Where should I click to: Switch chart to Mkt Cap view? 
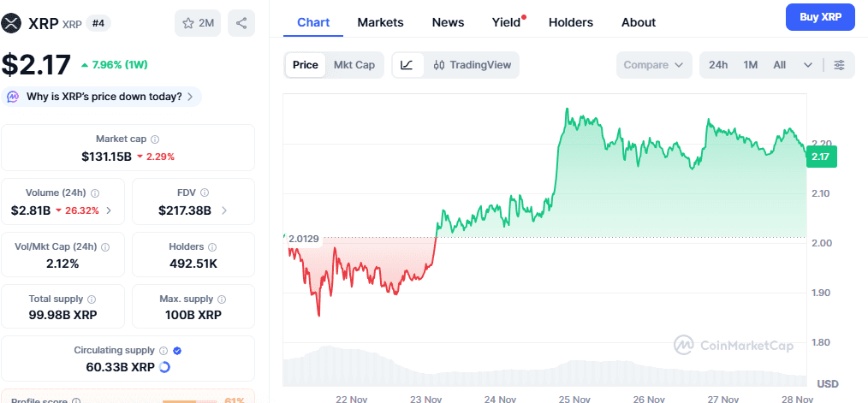pos(354,65)
